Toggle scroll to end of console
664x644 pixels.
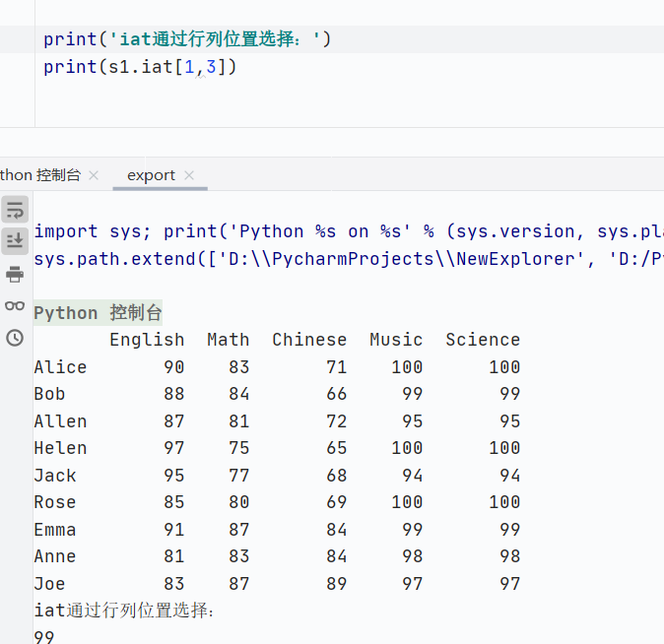pos(15,240)
